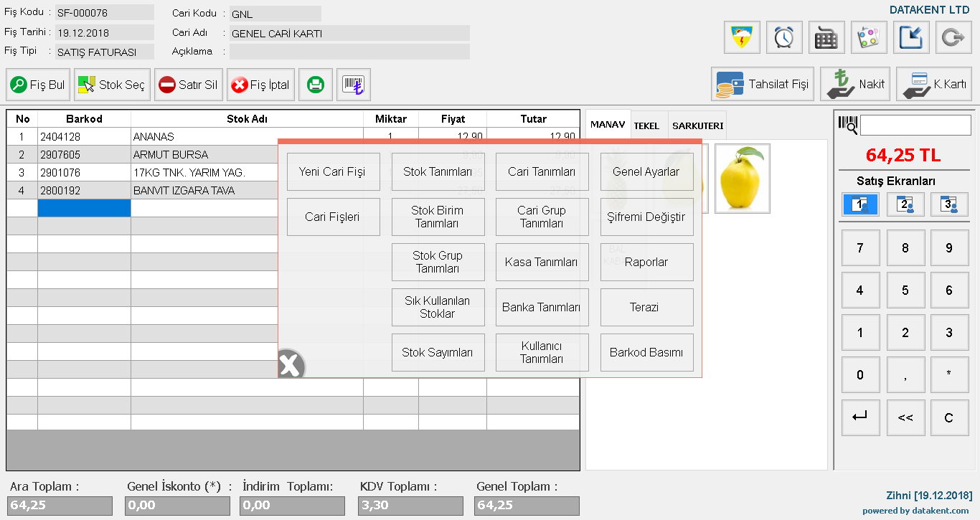This screenshot has height=520, width=980.
Task: Tap keypad digit 4
Action: (x=860, y=290)
